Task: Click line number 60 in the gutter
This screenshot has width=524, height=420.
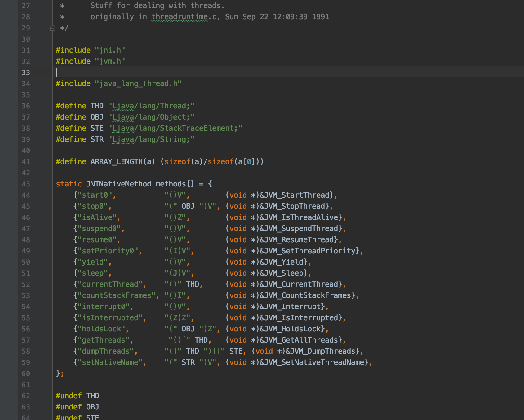Action: tap(26, 374)
